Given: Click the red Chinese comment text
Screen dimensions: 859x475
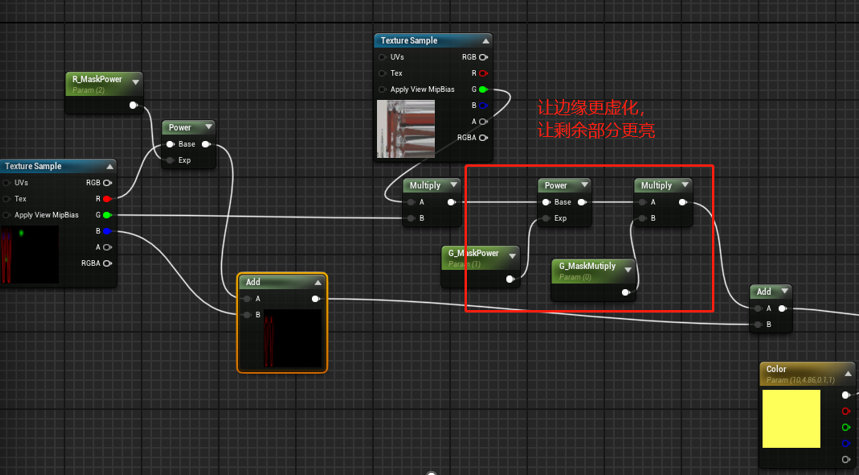Looking at the screenshot, I should click(x=596, y=118).
